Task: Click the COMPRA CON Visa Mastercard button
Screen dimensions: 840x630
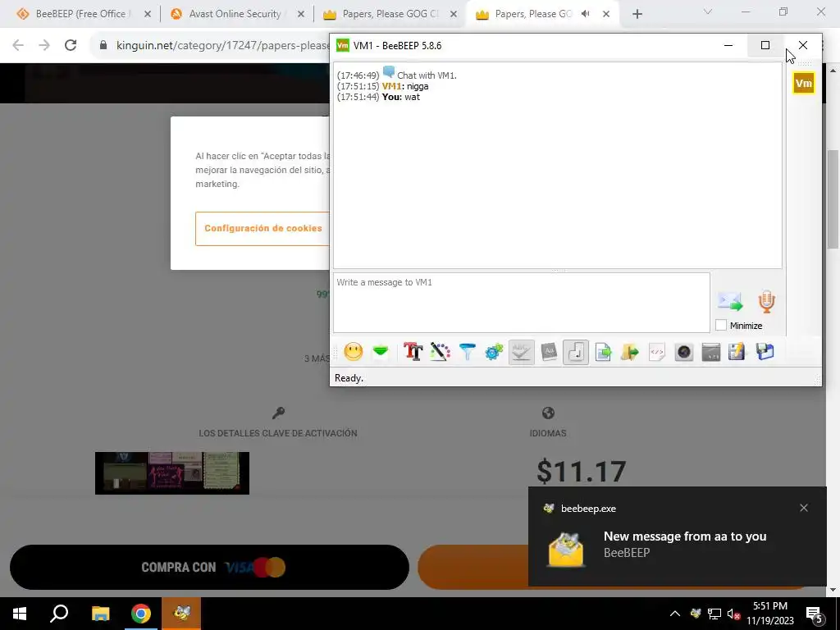Action: tap(209, 568)
